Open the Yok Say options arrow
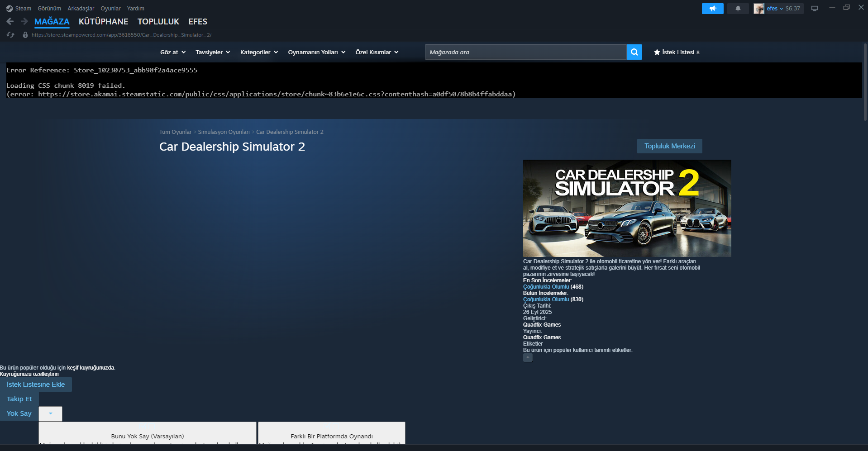868x451 pixels. (x=50, y=413)
